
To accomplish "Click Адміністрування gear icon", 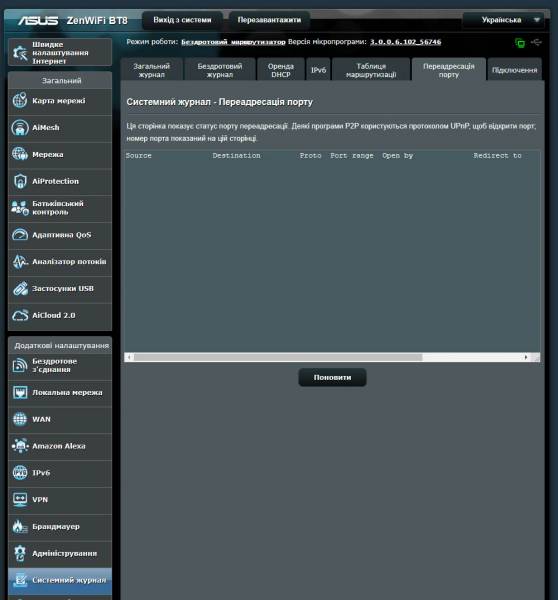I will [20, 553].
